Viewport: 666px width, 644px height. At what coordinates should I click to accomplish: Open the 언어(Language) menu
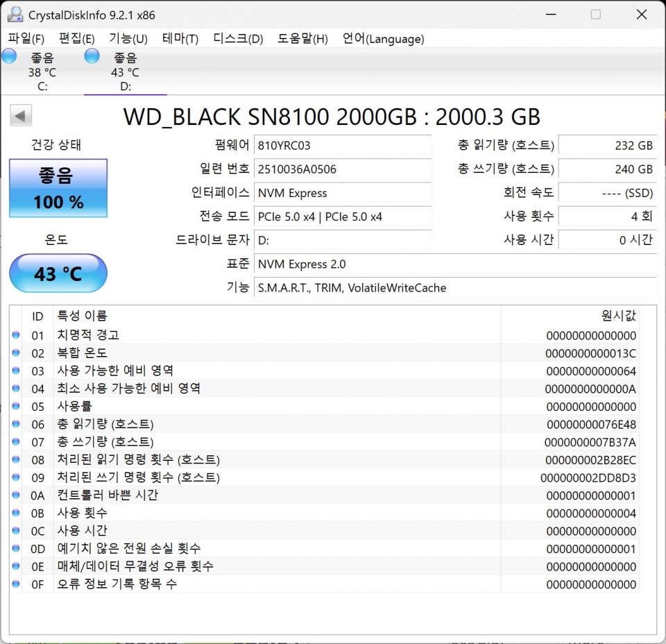[x=383, y=39]
